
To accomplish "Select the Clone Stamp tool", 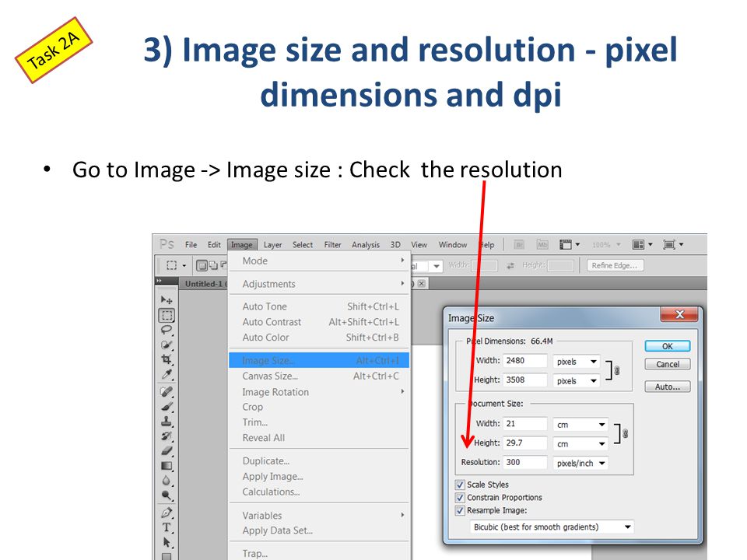I will pyautogui.click(x=167, y=422).
